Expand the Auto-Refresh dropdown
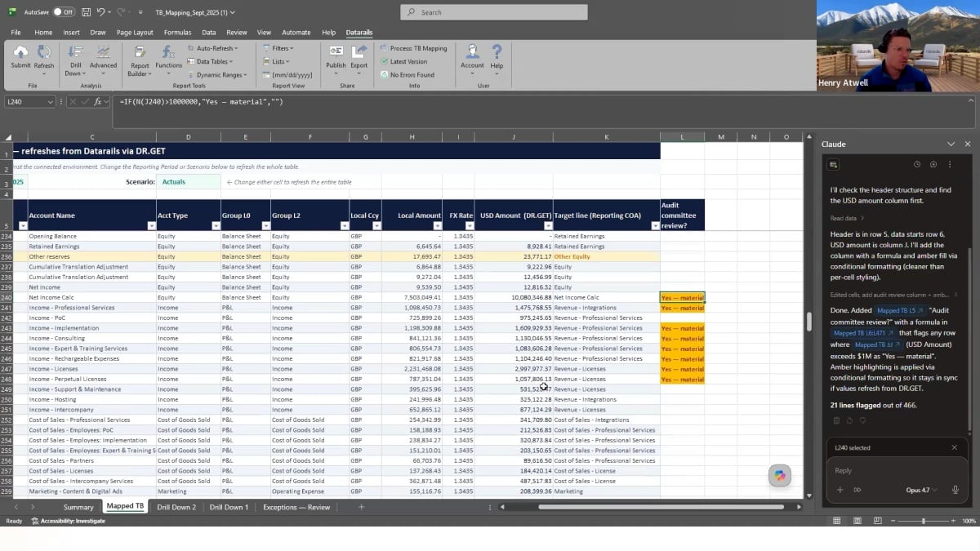 pos(212,48)
